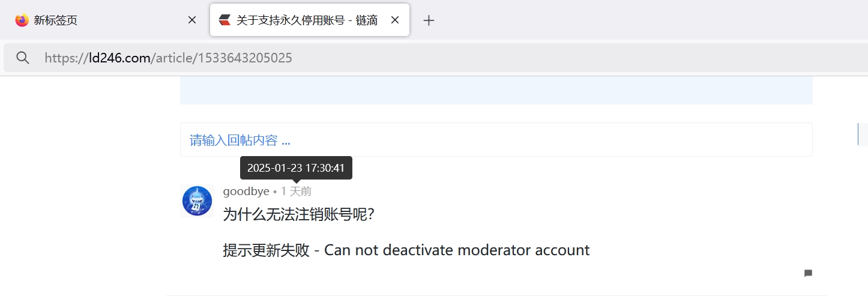This screenshot has height=305, width=868.
Task: Click the comment text 为什么无法注销账号呢?
Action: 298,214
